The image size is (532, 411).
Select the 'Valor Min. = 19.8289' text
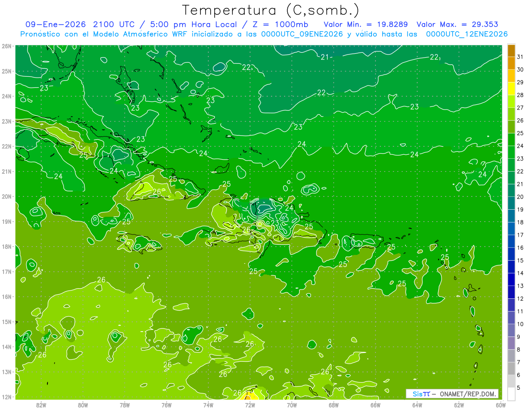click(x=366, y=24)
